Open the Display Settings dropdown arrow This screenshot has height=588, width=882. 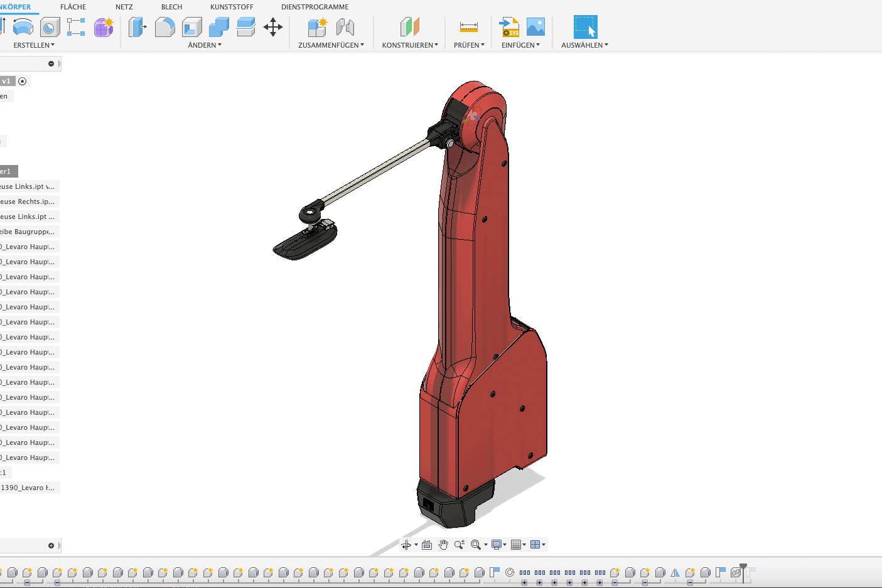pyautogui.click(x=505, y=545)
